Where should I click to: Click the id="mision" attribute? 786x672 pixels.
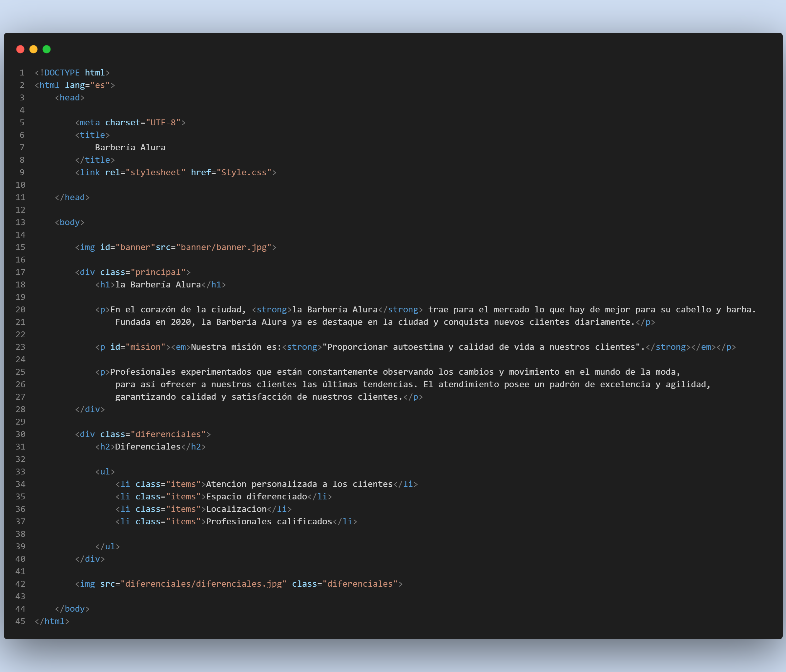138,347
